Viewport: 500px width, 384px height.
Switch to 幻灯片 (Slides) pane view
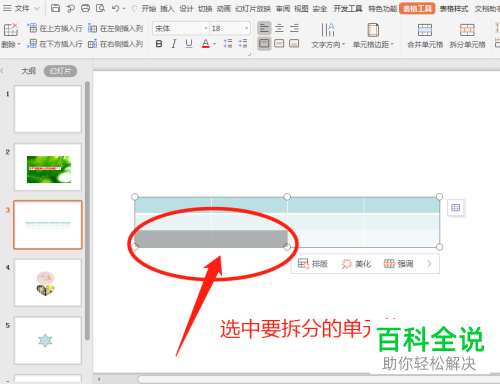[60, 71]
